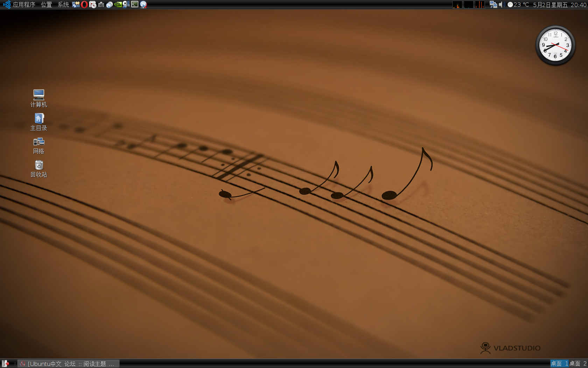Open the disc burner launcher icon
This screenshot has height=368, width=588.
tap(93, 5)
